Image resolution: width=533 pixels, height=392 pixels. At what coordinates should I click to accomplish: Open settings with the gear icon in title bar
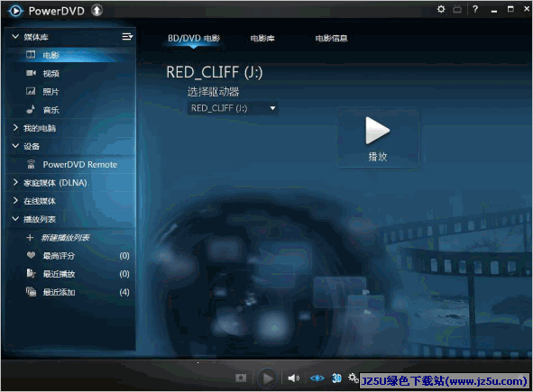click(441, 9)
